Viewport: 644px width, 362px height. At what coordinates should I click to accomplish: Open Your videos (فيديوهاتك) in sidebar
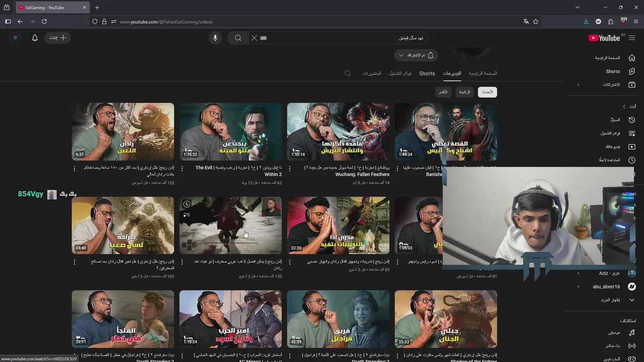coord(613,146)
